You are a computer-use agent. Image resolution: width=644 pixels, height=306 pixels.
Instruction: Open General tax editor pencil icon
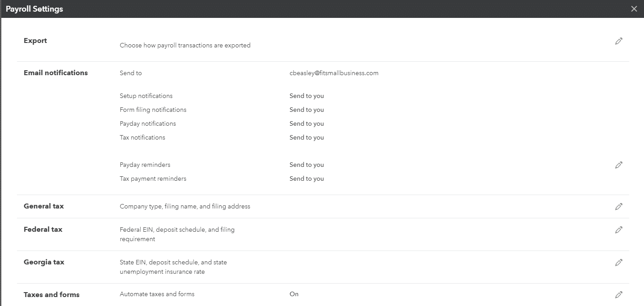(x=619, y=207)
